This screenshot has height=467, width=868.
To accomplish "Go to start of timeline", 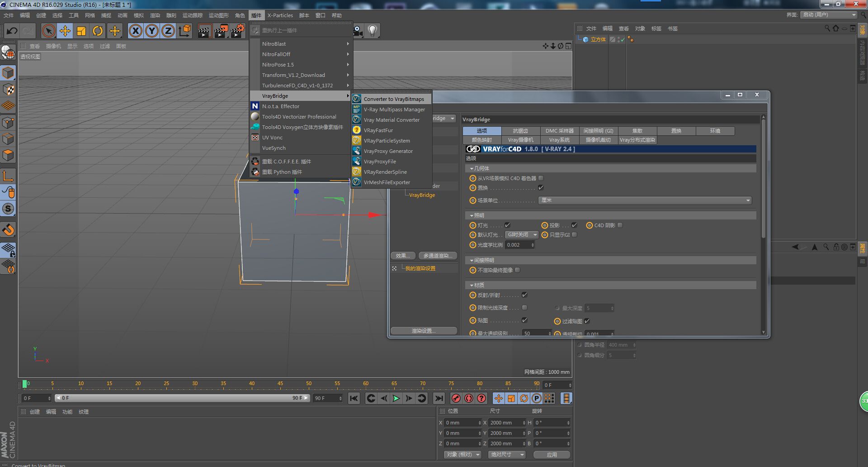I will pos(354,398).
